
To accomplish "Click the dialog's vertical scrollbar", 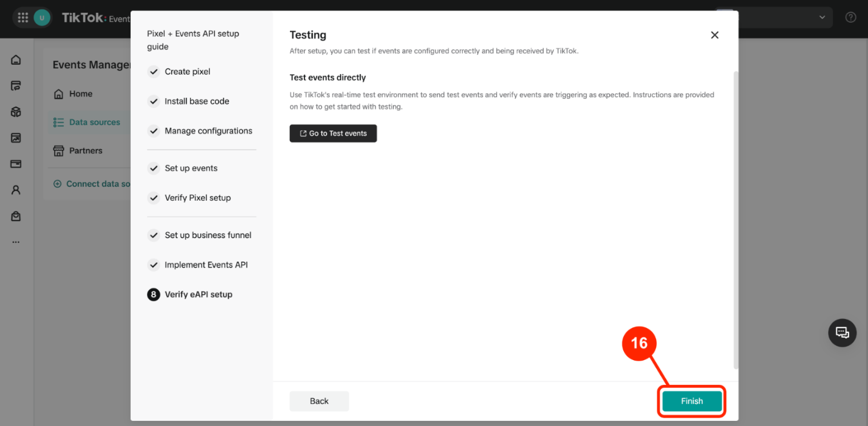I will coord(735,220).
